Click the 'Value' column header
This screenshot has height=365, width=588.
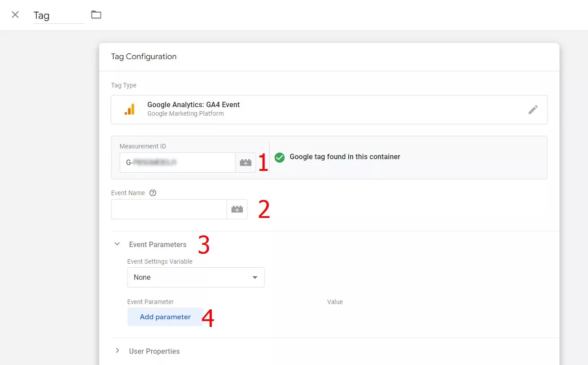[x=335, y=302]
